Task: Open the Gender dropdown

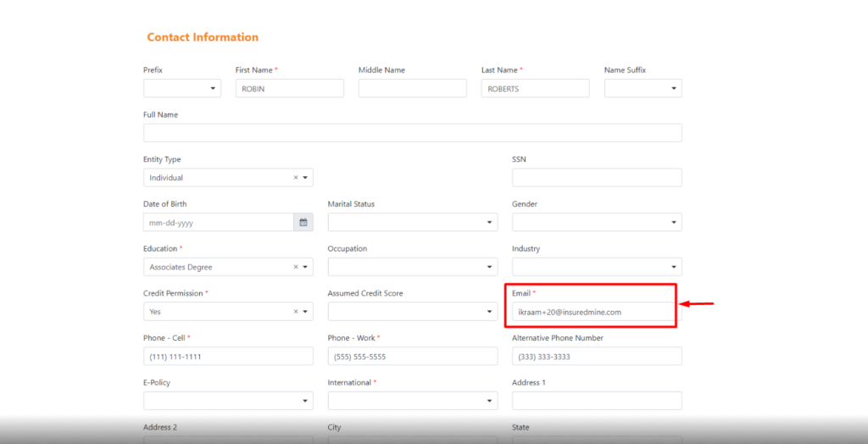Action: [x=597, y=222]
